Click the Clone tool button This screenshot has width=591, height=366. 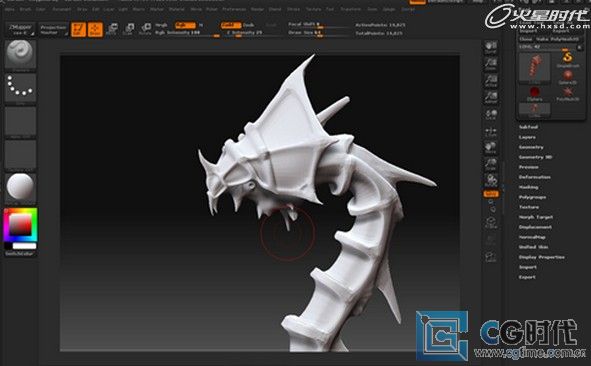[x=526, y=39]
